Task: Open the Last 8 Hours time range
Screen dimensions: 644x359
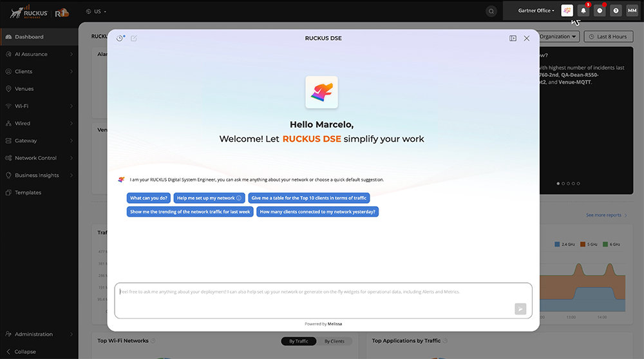Action: coord(609,37)
